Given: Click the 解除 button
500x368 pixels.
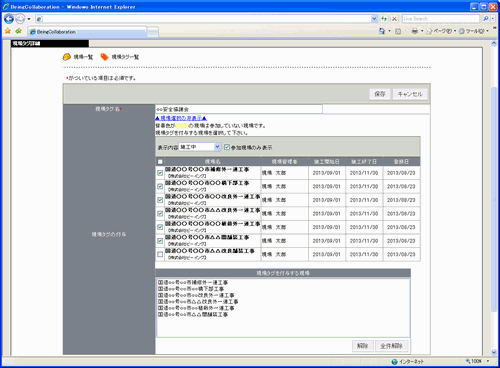Looking at the screenshot, I should tap(363, 346).
